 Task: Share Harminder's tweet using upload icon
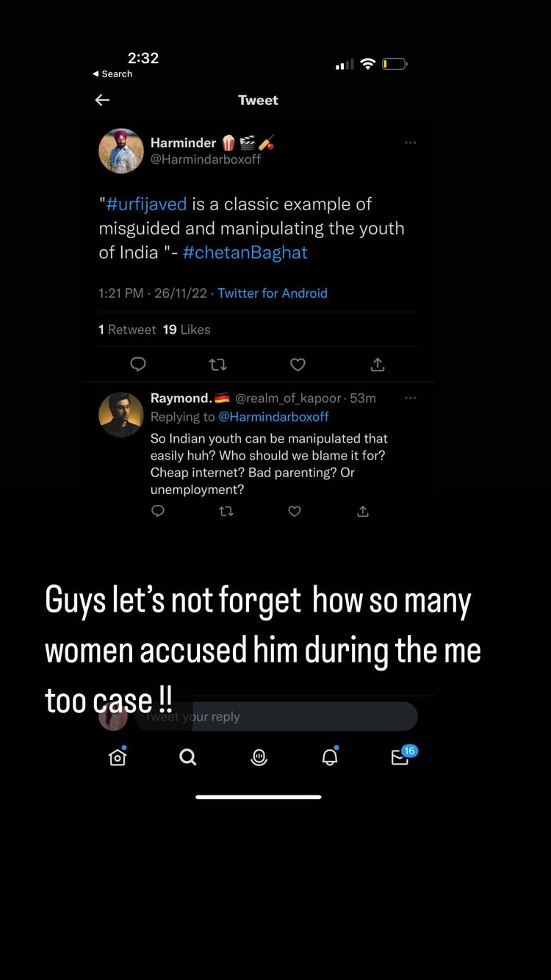377,365
